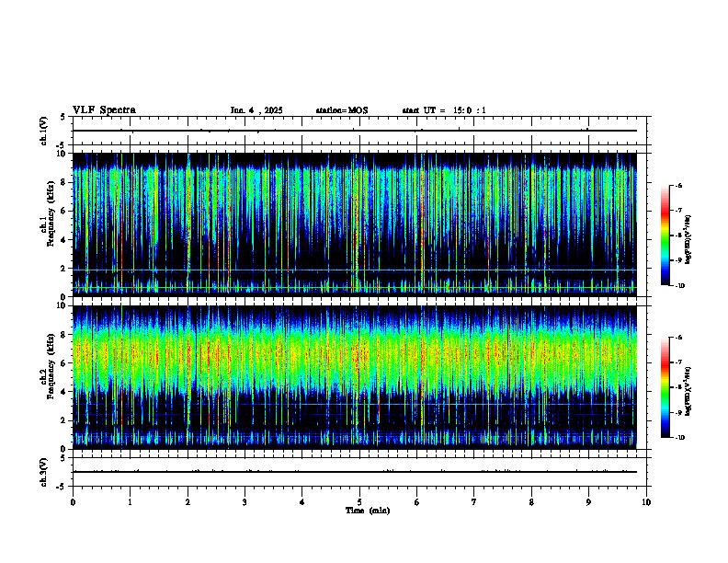Click the "-9" label on ch.2 color bar

pyautogui.click(x=678, y=412)
